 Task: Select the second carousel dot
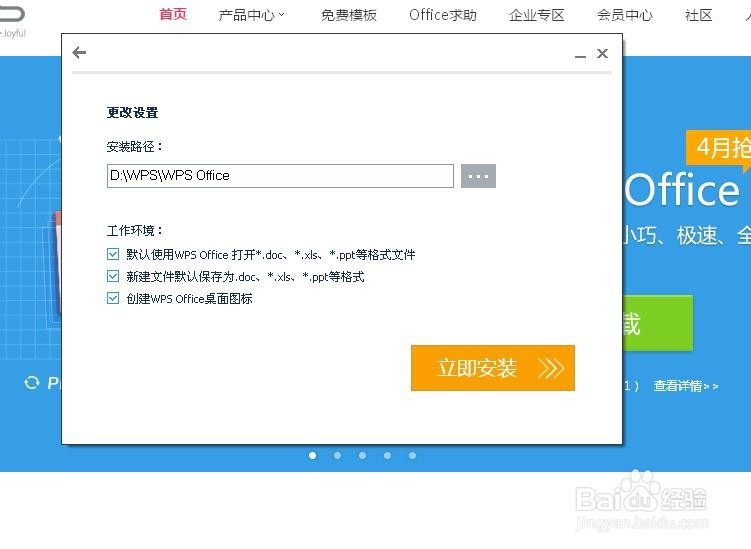click(338, 455)
